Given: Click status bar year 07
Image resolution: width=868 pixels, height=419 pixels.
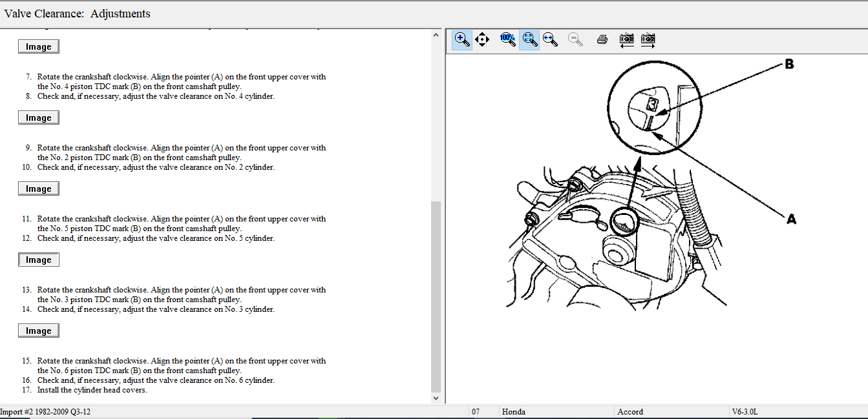Looking at the screenshot, I should [x=476, y=412].
